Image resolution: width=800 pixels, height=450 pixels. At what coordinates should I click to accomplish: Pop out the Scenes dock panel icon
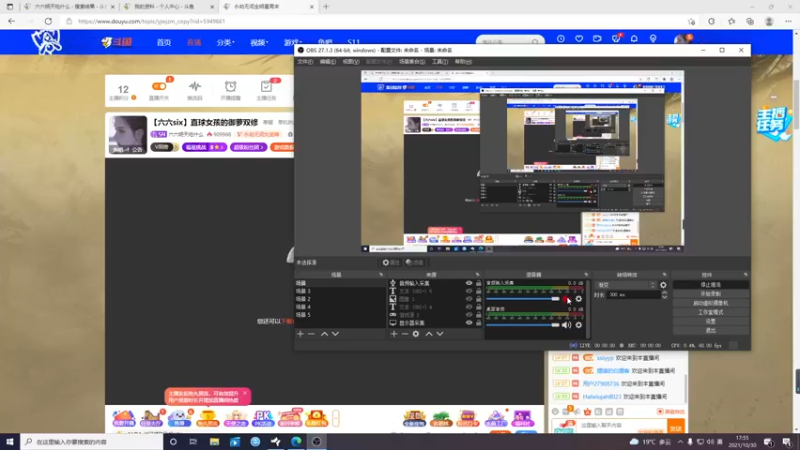(381, 274)
